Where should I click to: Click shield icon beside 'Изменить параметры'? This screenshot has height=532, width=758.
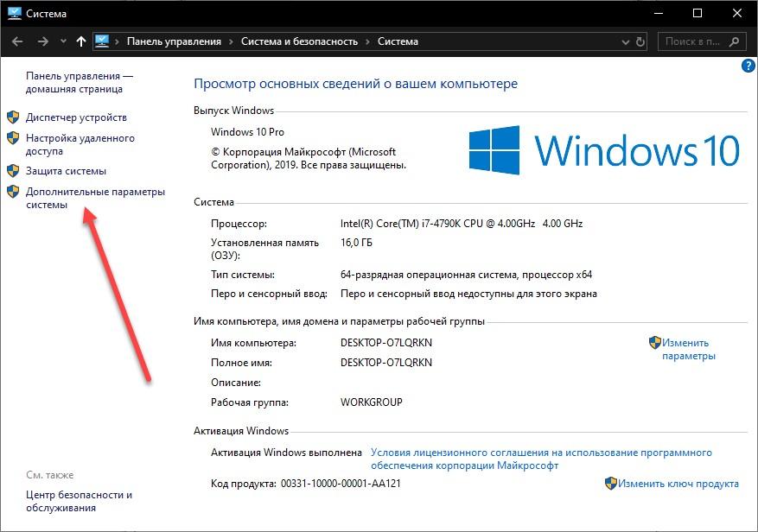(x=654, y=343)
